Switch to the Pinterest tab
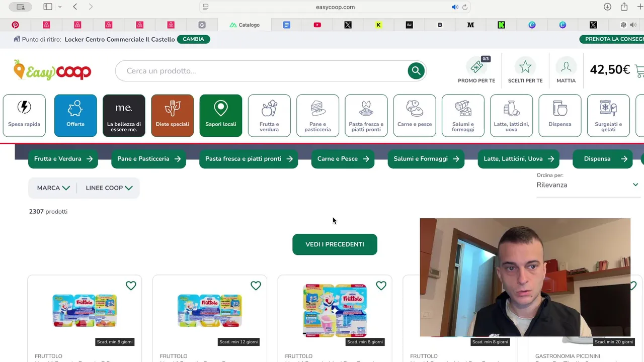Screen dimensions: 644x362 (15, 25)
